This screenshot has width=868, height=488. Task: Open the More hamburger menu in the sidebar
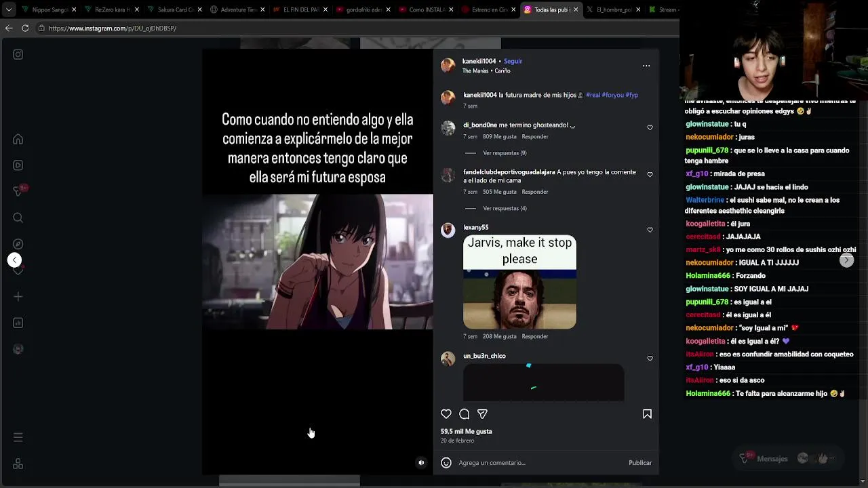(18, 438)
